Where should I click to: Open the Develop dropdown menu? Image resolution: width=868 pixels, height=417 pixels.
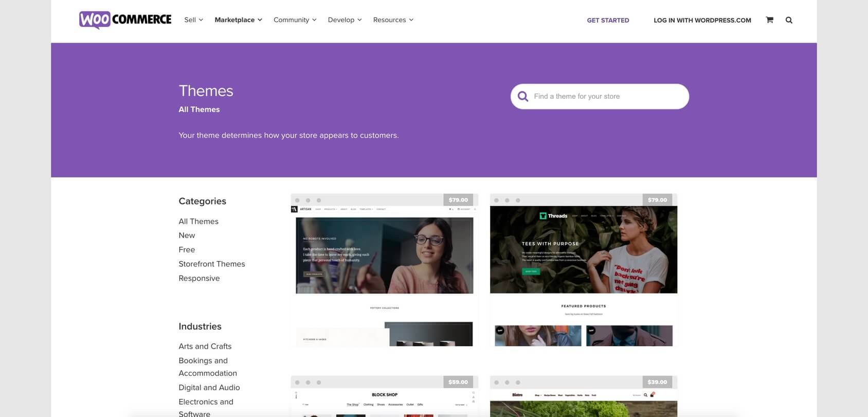click(345, 20)
